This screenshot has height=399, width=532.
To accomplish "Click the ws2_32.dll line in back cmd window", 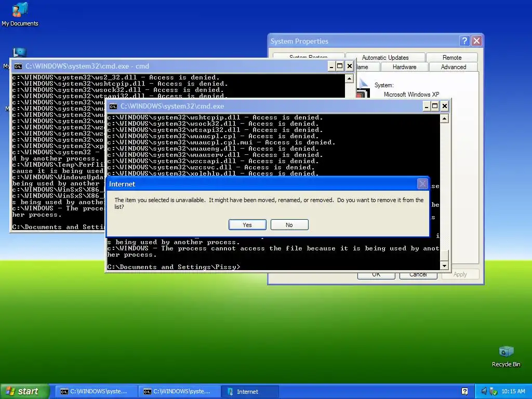I will (x=116, y=77).
